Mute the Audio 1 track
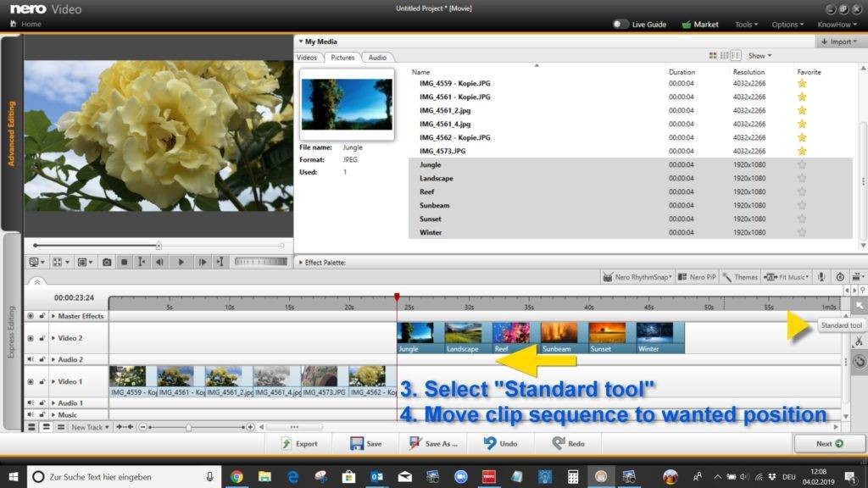The image size is (868, 488). tap(30, 403)
